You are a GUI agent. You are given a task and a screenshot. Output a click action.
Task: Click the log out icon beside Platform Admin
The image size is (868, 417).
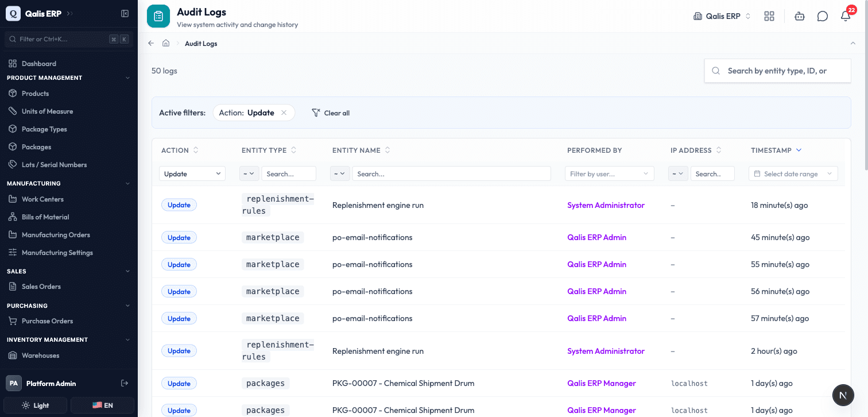[x=125, y=383]
